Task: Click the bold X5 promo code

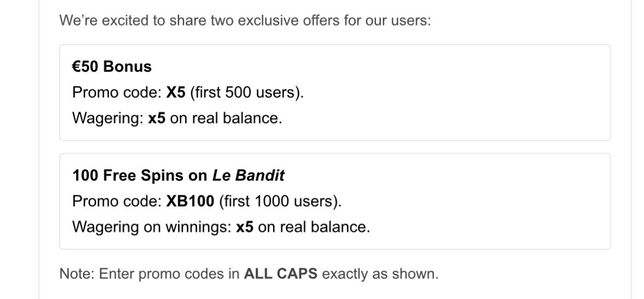Action: 176,92
